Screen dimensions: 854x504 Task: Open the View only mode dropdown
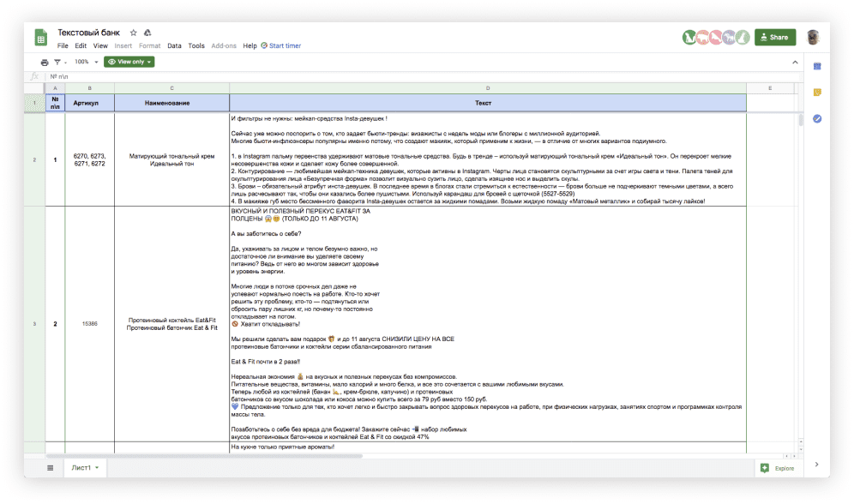[x=129, y=62]
